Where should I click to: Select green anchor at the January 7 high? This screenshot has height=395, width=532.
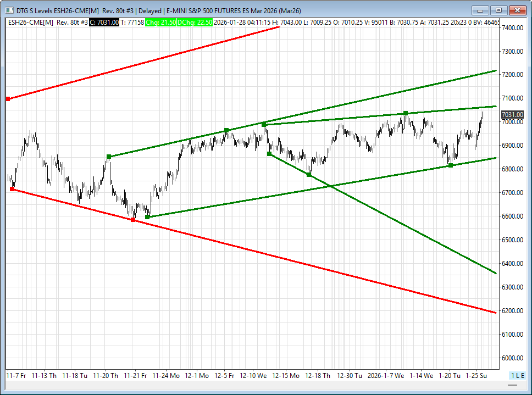(x=406, y=113)
